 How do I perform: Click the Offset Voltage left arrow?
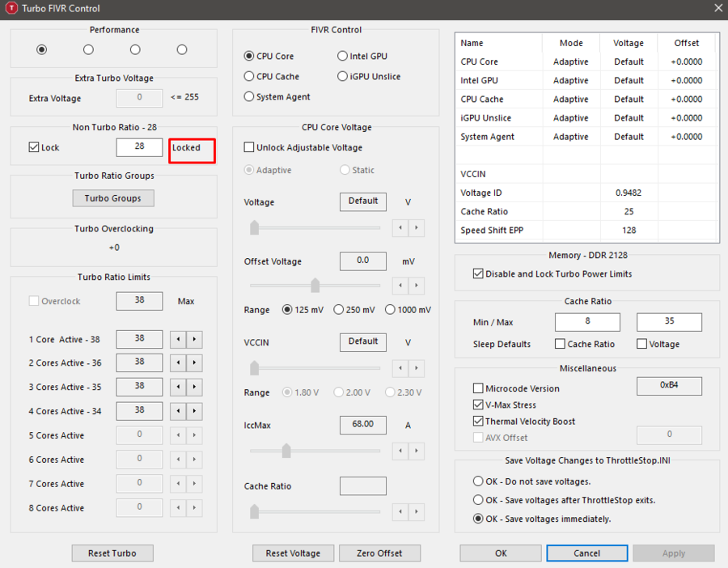click(400, 285)
